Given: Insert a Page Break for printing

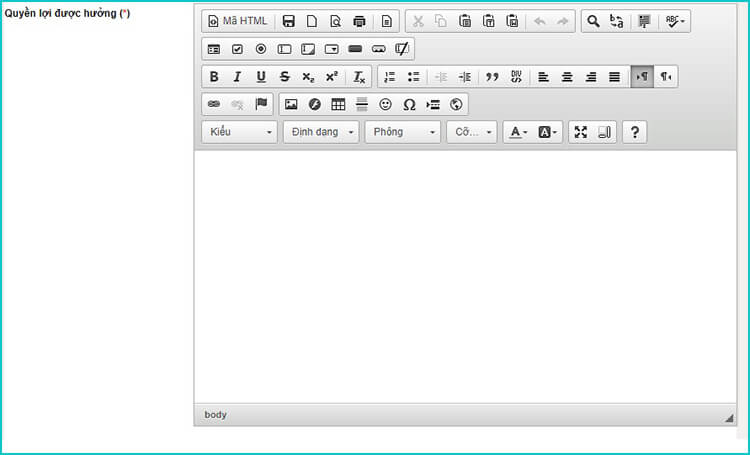Looking at the screenshot, I should point(433,104).
